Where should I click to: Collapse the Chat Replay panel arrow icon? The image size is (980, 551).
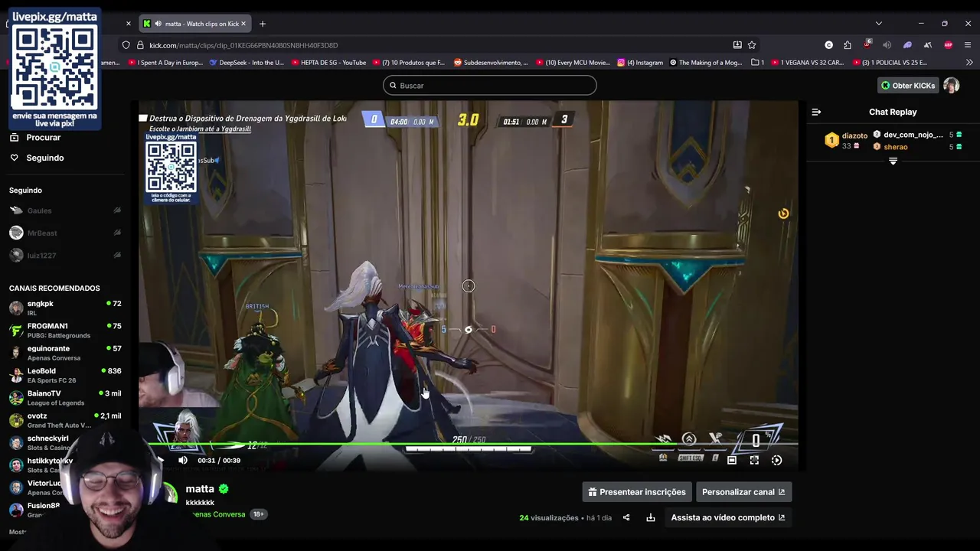coord(816,112)
